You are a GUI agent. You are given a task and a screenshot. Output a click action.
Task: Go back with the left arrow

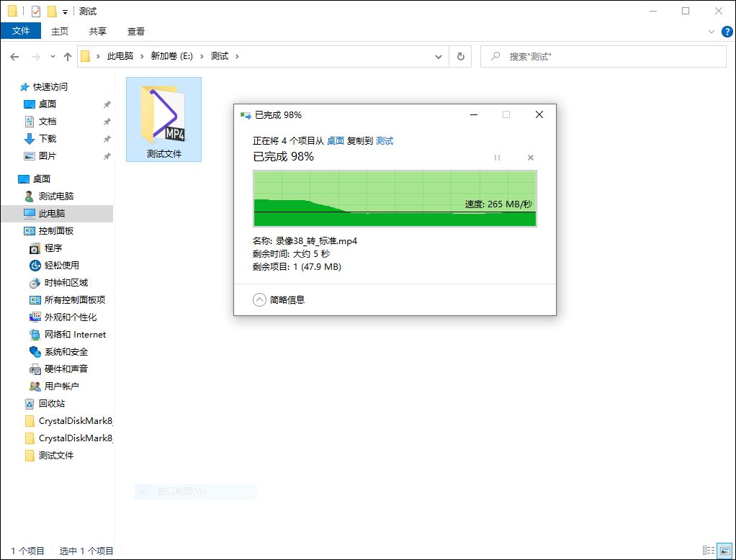click(x=14, y=57)
